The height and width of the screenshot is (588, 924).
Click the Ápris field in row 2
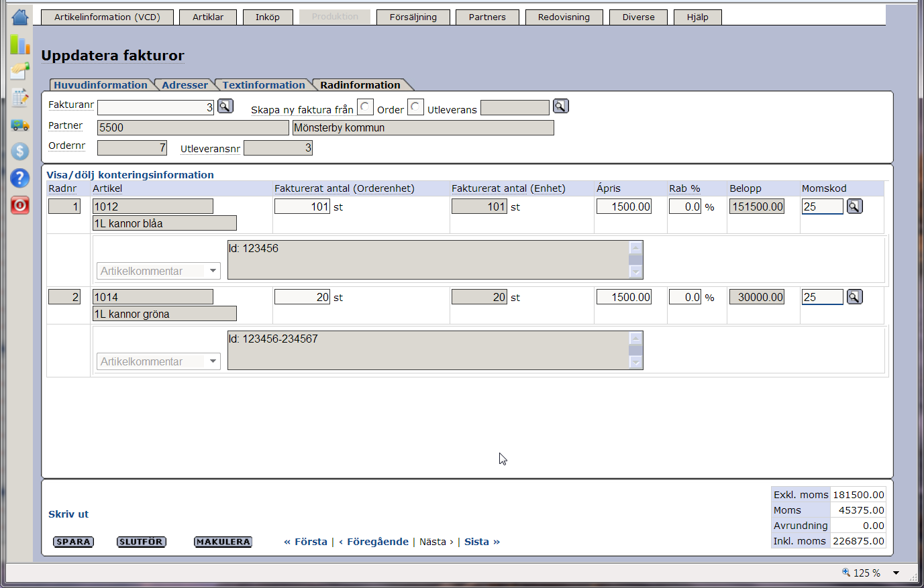click(624, 297)
